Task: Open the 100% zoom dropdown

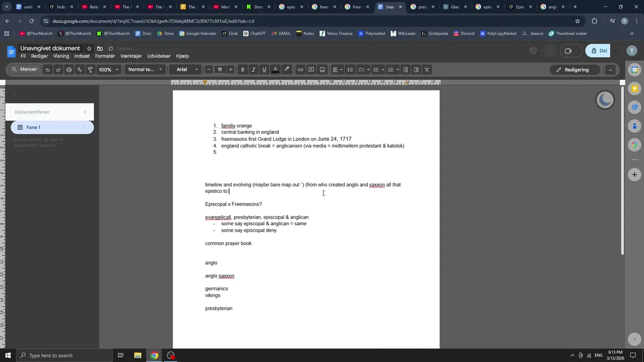Action: [109, 70]
